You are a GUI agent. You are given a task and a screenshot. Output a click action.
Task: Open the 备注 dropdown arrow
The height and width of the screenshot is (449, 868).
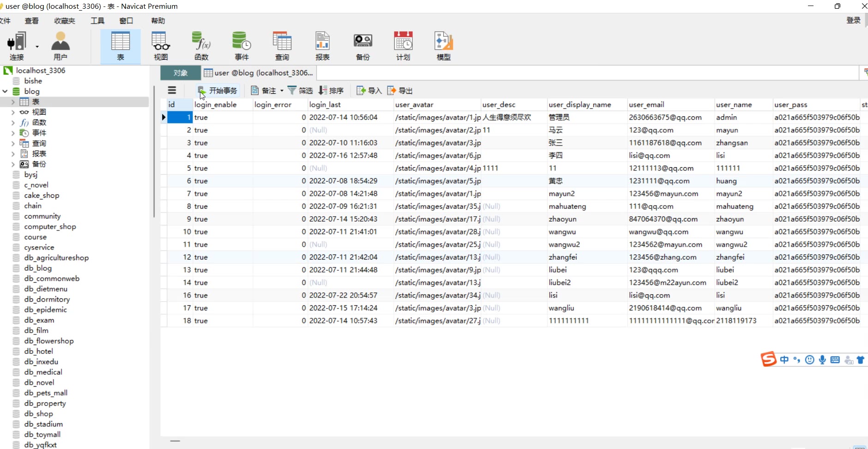click(x=282, y=91)
